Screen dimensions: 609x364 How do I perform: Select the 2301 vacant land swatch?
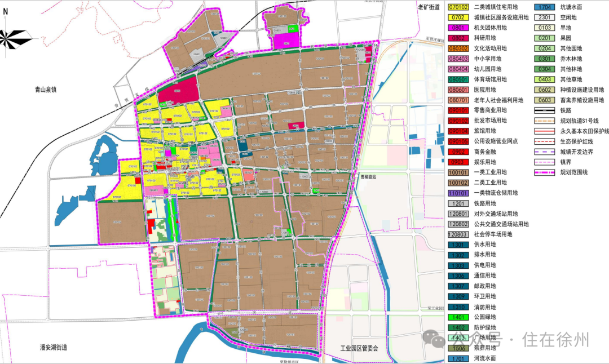click(545, 17)
